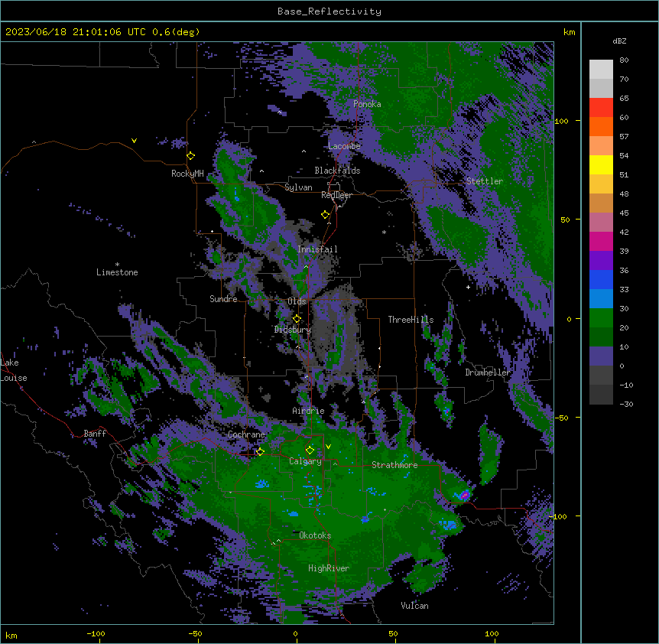Click the RedDeer city label

pos(336,195)
